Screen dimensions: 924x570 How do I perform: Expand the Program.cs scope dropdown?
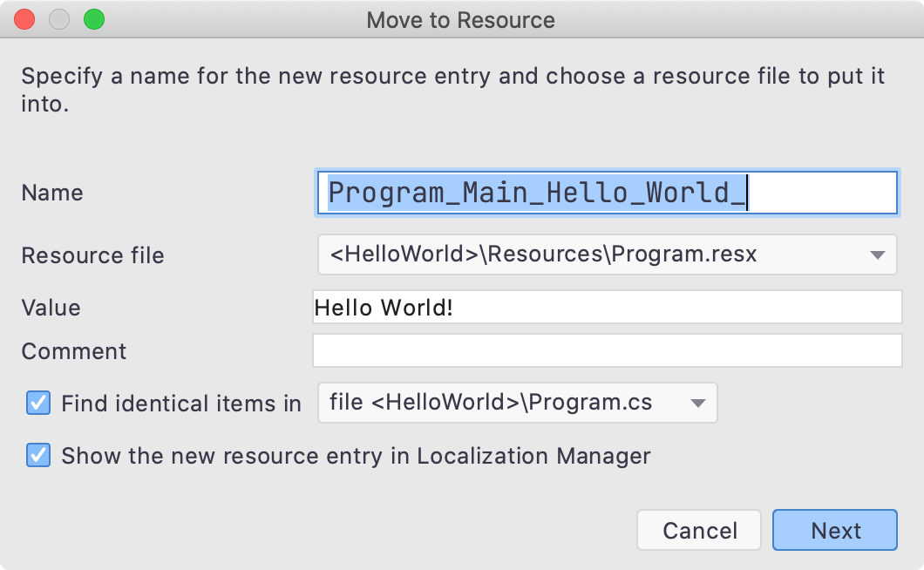tap(516, 403)
